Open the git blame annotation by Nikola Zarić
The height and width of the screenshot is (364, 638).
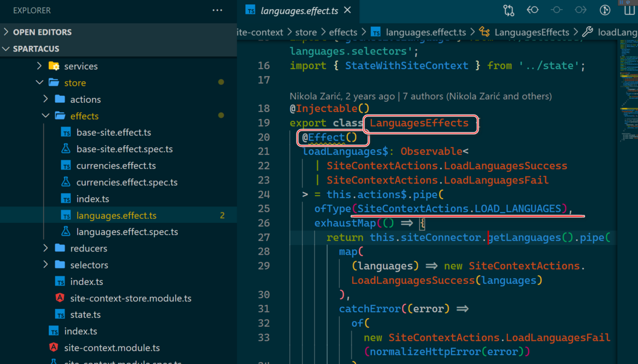[x=421, y=96]
